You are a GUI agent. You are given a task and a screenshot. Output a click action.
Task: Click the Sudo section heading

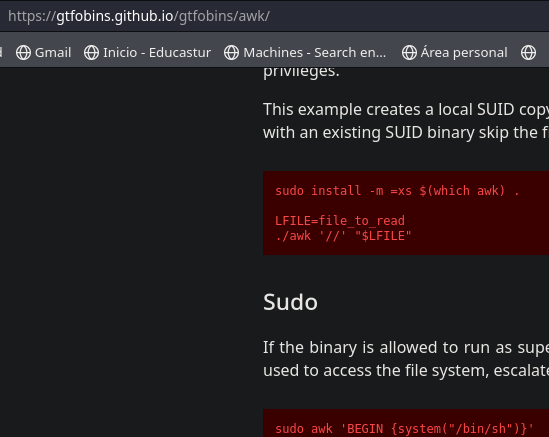(x=290, y=302)
